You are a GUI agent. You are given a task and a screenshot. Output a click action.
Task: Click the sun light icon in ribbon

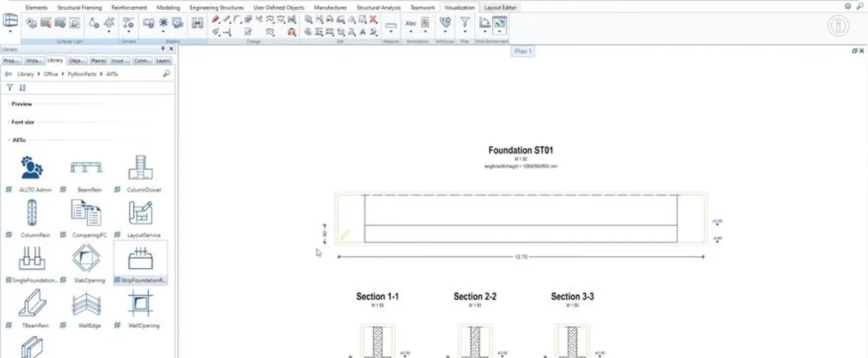point(163,23)
